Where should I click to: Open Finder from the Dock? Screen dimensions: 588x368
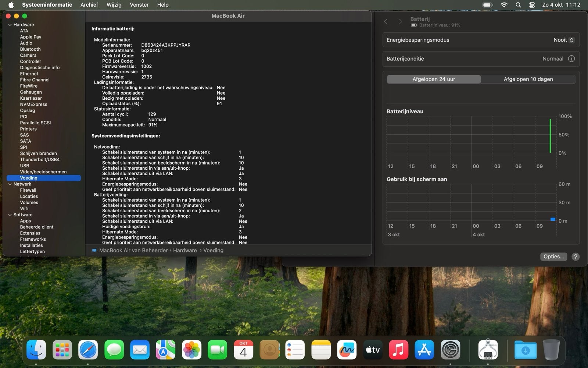tap(36, 350)
